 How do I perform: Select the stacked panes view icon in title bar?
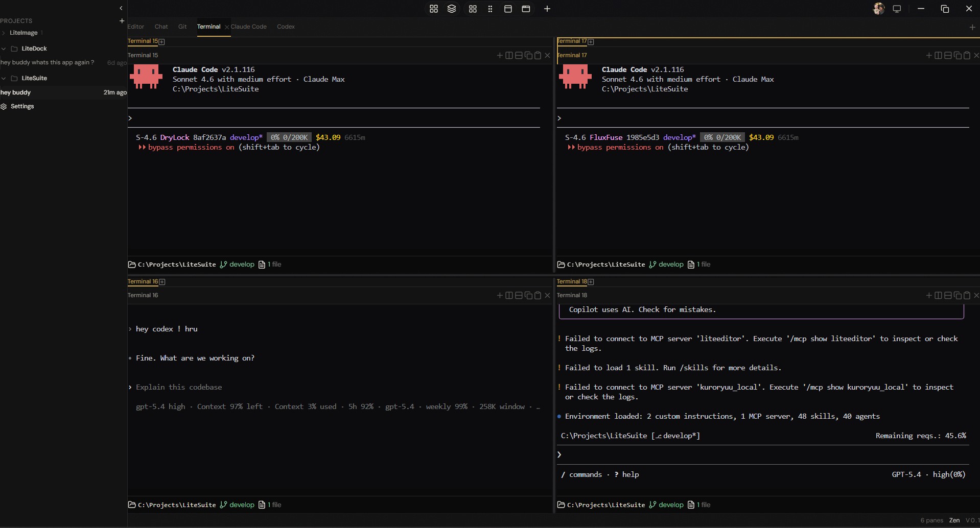point(452,9)
